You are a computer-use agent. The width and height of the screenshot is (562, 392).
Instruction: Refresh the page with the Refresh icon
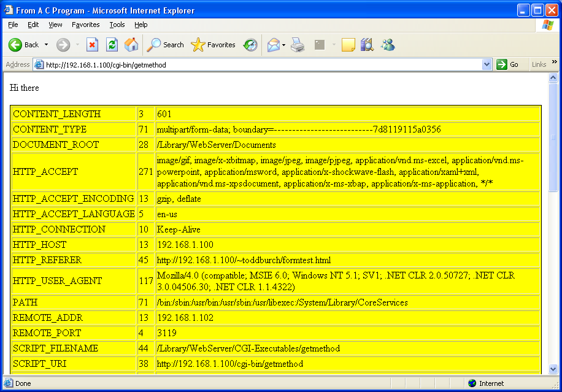point(112,45)
